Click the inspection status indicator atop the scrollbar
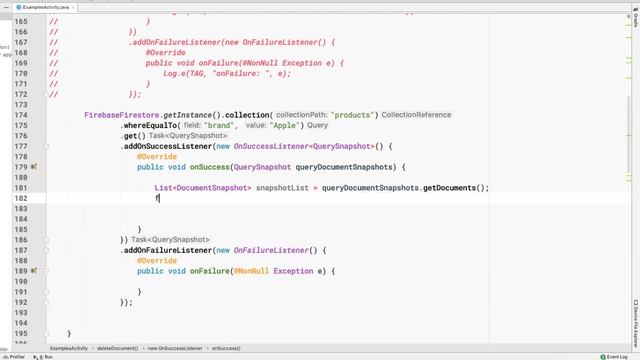 point(629,16)
